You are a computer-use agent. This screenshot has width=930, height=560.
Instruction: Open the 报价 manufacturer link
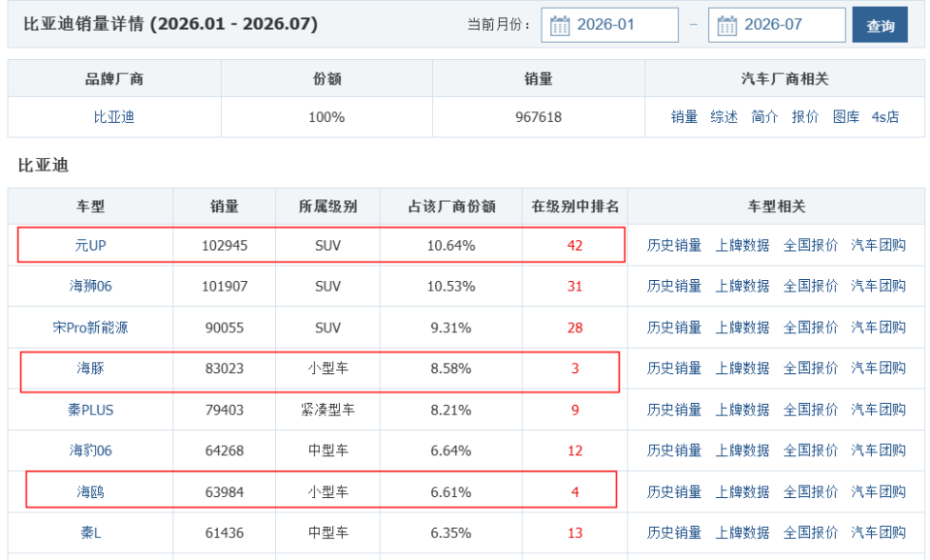tap(805, 117)
